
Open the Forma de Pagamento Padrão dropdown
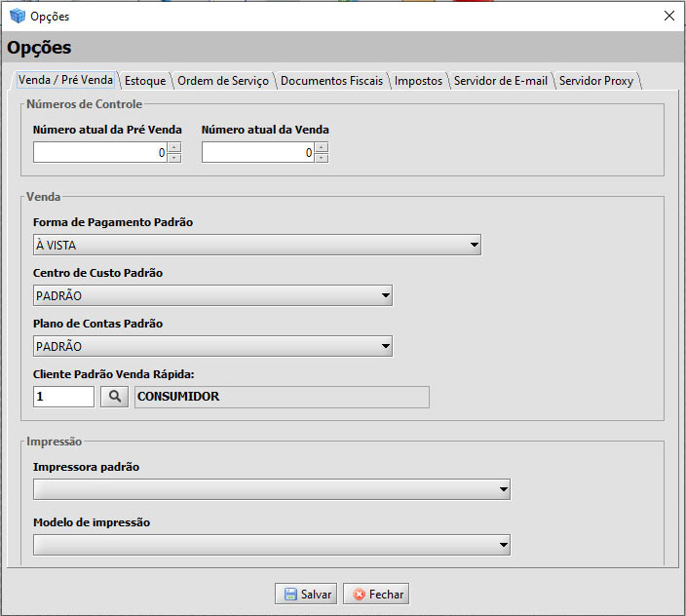[474, 245]
